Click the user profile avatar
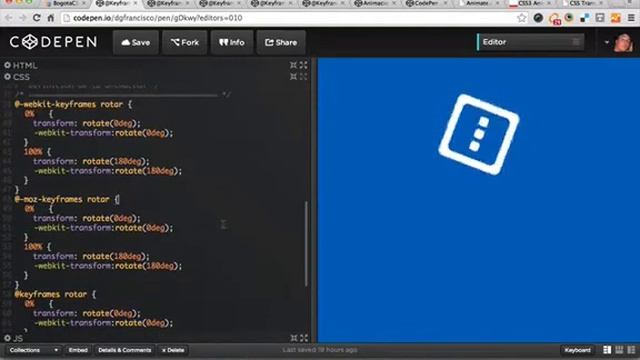The width and height of the screenshot is (640, 360). point(623,42)
